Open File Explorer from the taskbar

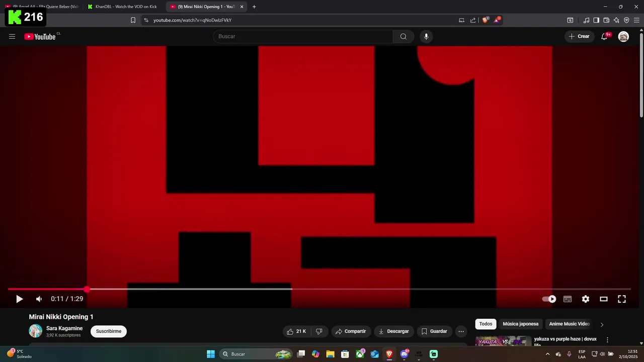point(330,354)
